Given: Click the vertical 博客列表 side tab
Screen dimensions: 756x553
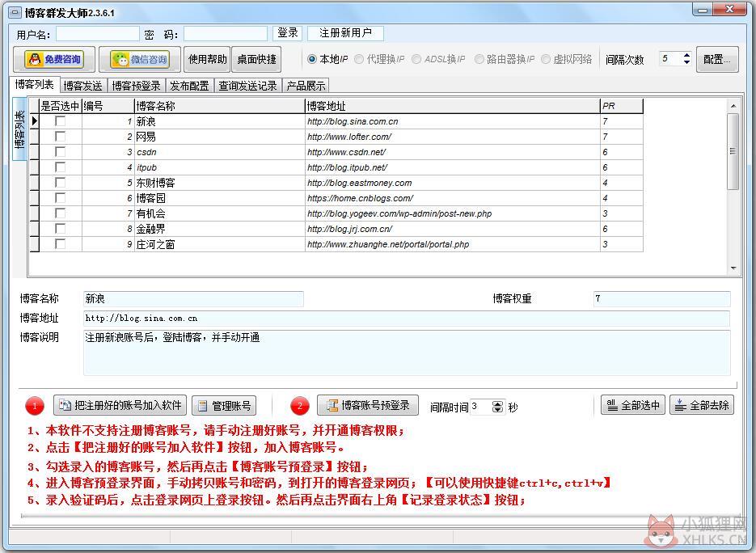Looking at the screenshot, I should point(19,129).
